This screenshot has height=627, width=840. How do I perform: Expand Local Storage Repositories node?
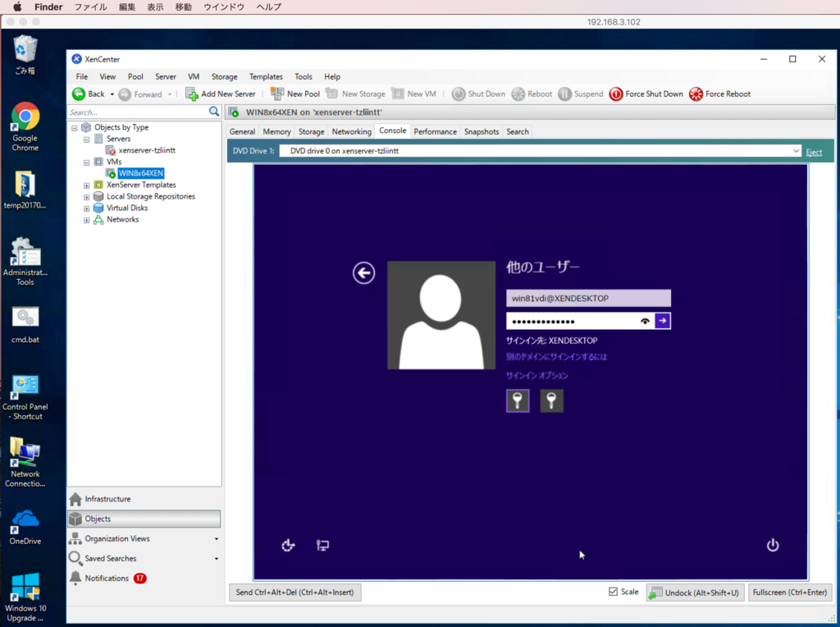(x=86, y=197)
